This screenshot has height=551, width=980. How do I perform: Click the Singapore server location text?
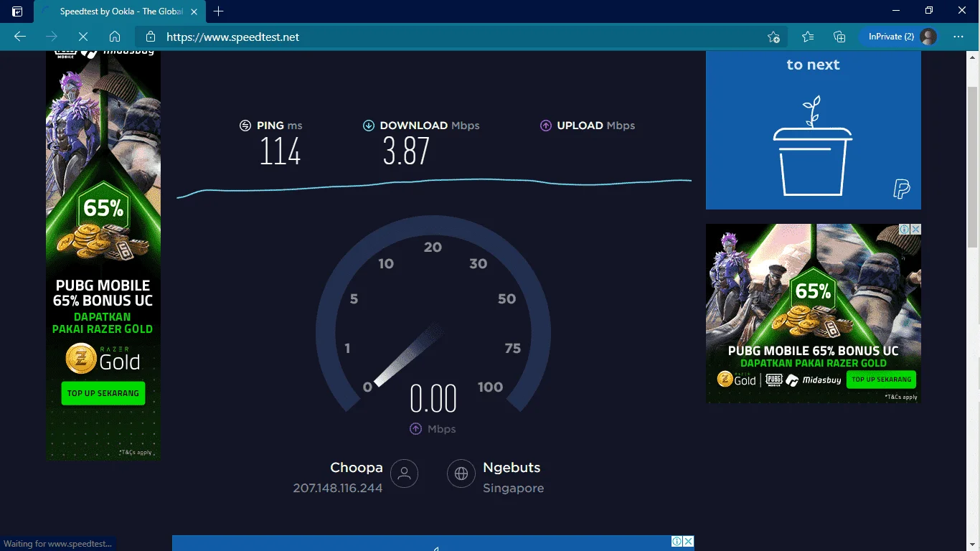[x=514, y=488]
